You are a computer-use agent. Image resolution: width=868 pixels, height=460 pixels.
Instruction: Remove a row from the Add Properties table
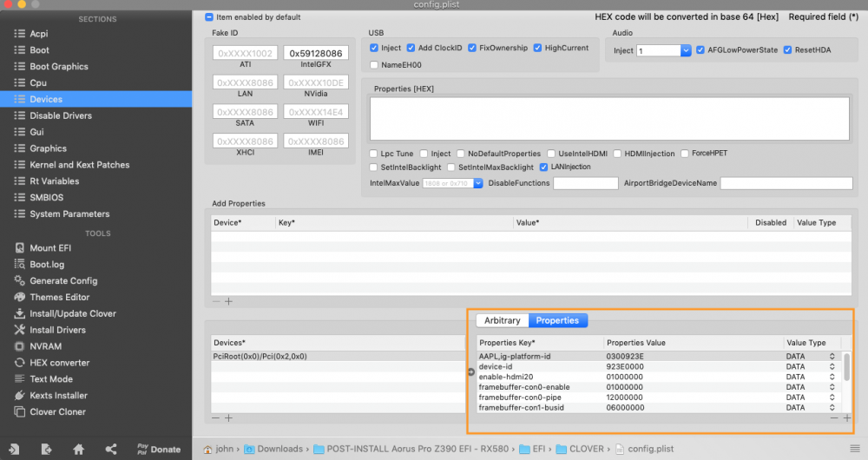tap(216, 301)
